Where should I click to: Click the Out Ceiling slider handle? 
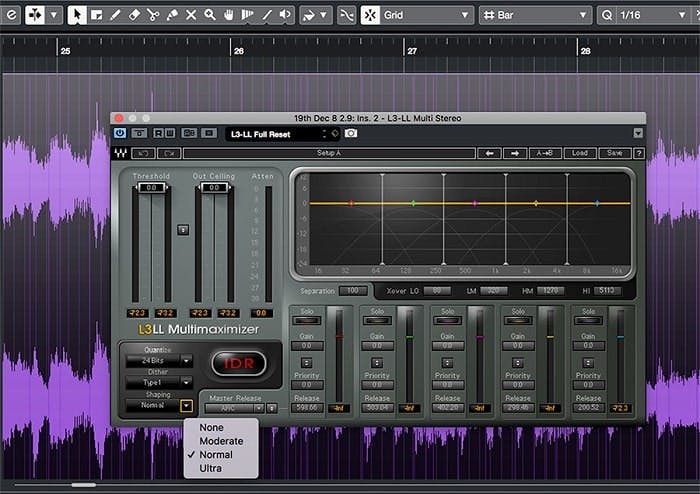pos(214,188)
